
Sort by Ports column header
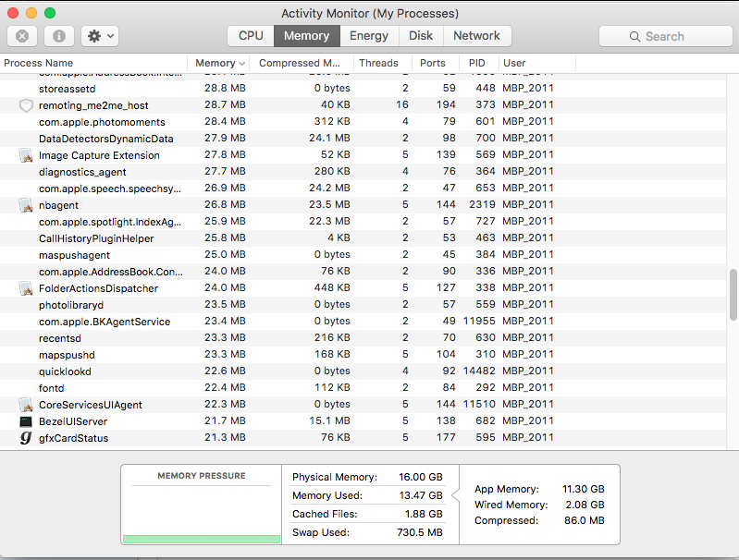pos(436,63)
